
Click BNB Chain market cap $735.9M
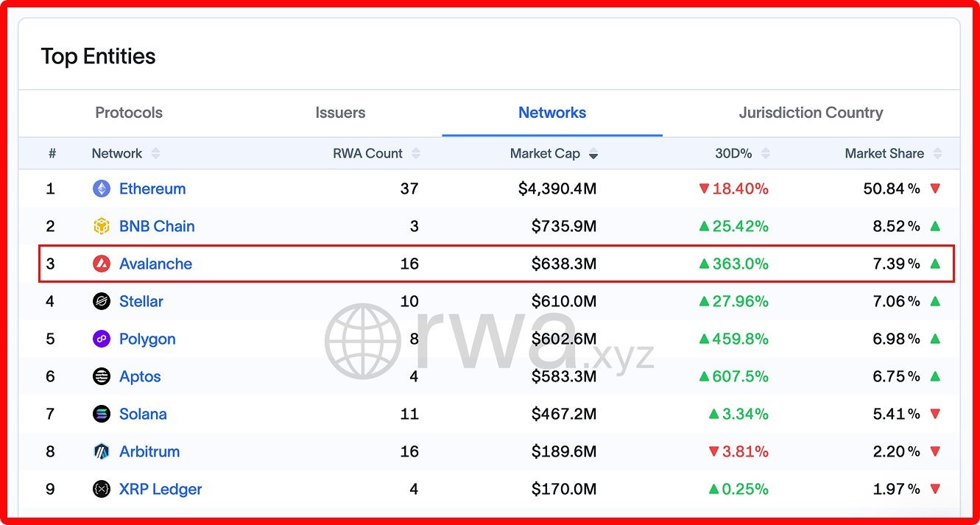point(564,226)
